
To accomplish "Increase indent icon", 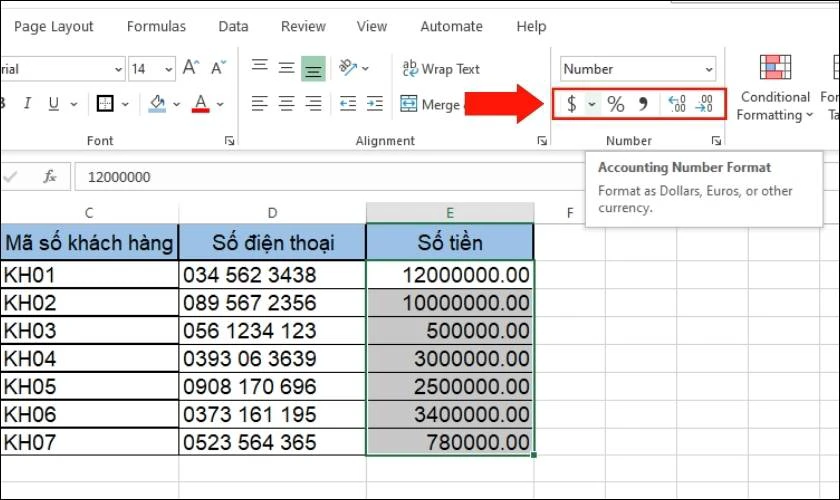I will pos(375,103).
